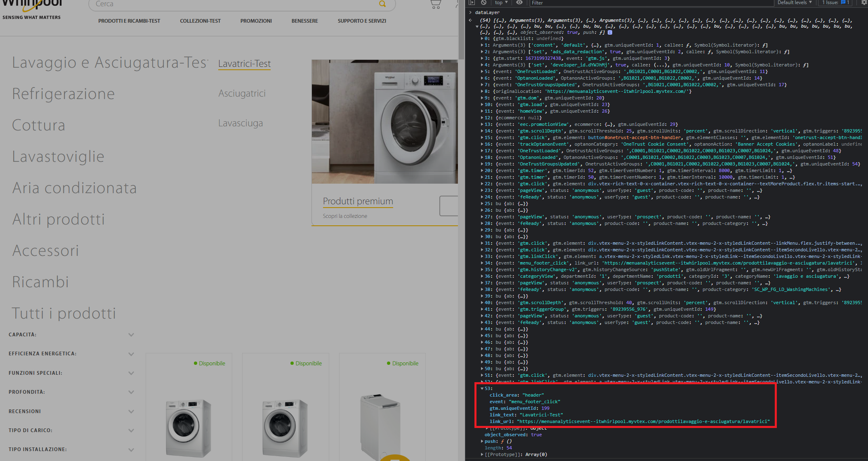868x461 pixels.
Task: Click the link_text "Lavatrici-Test" value
Action: pos(541,415)
